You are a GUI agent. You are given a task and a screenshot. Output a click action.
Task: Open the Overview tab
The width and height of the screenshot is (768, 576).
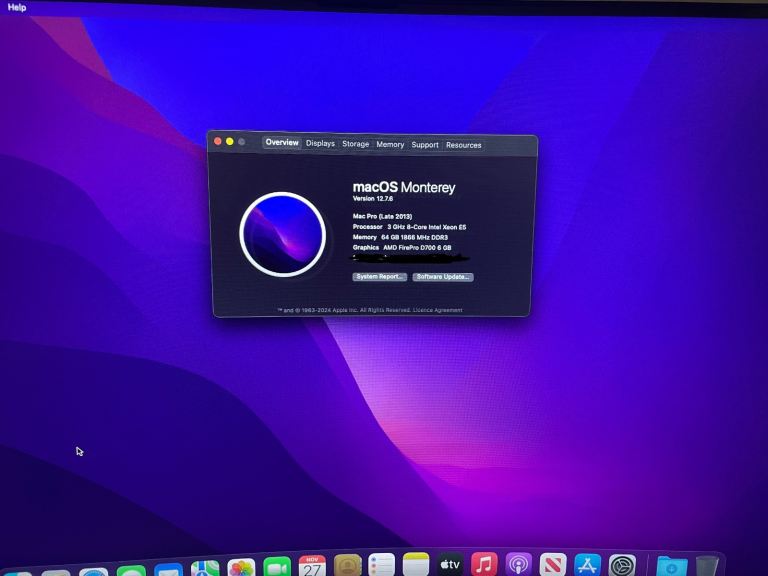[282, 143]
